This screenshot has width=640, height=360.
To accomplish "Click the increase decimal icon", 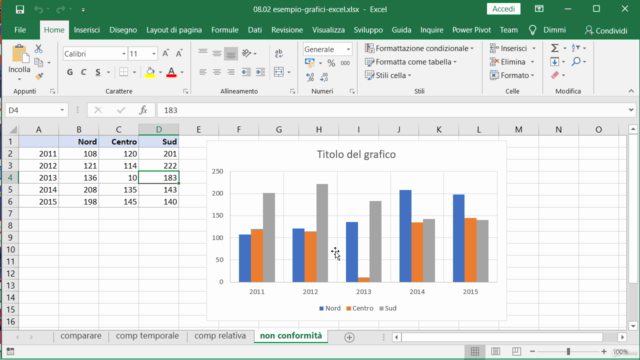I will 310,77.
